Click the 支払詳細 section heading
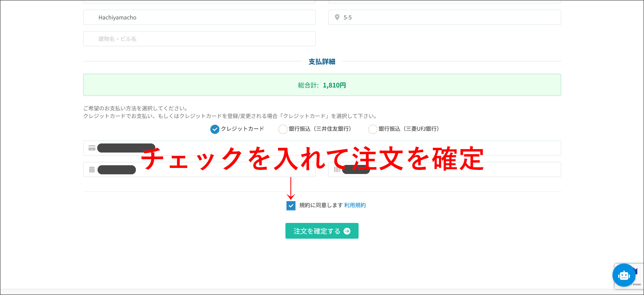The image size is (644, 295). [x=322, y=62]
